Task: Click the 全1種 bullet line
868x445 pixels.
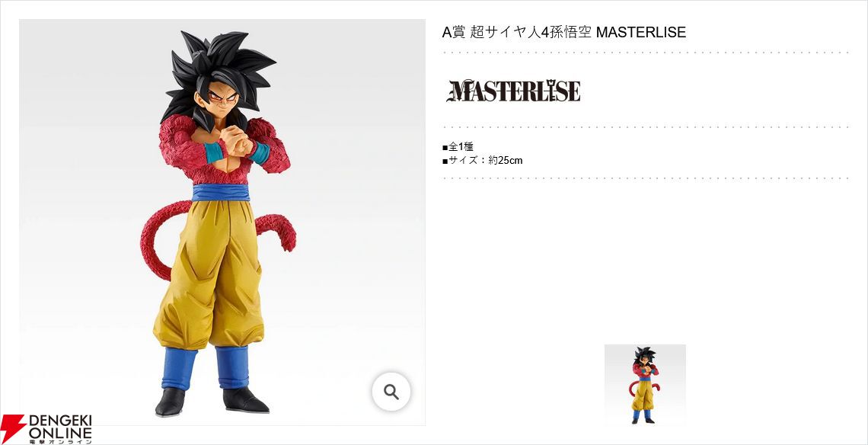Action: tap(458, 147)
